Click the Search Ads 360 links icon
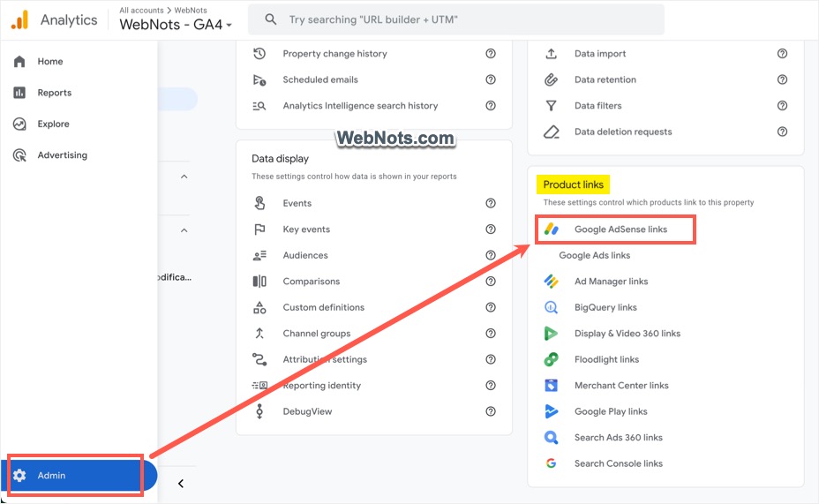819x504 pixels. pos(551,438)
